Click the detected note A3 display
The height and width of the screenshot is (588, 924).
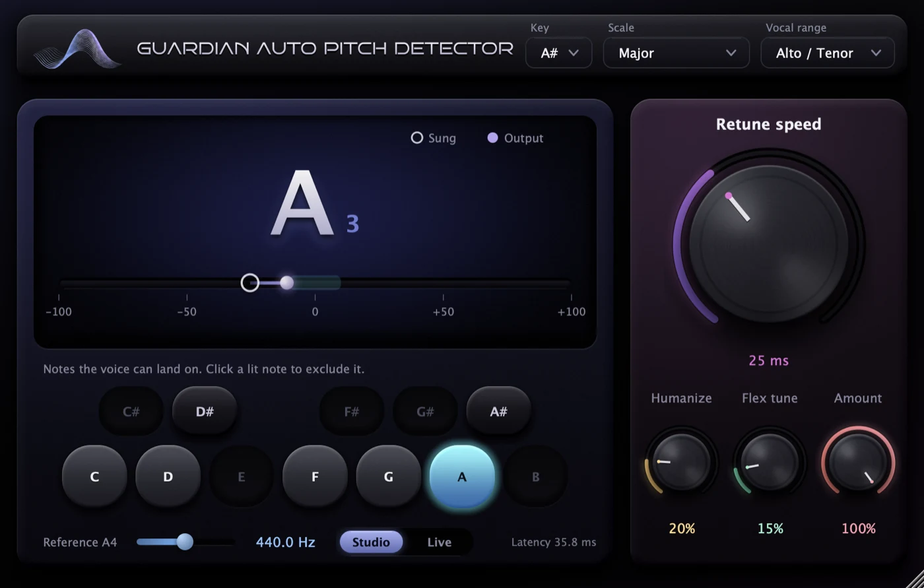pyautogui.click(x=315, y=203)
